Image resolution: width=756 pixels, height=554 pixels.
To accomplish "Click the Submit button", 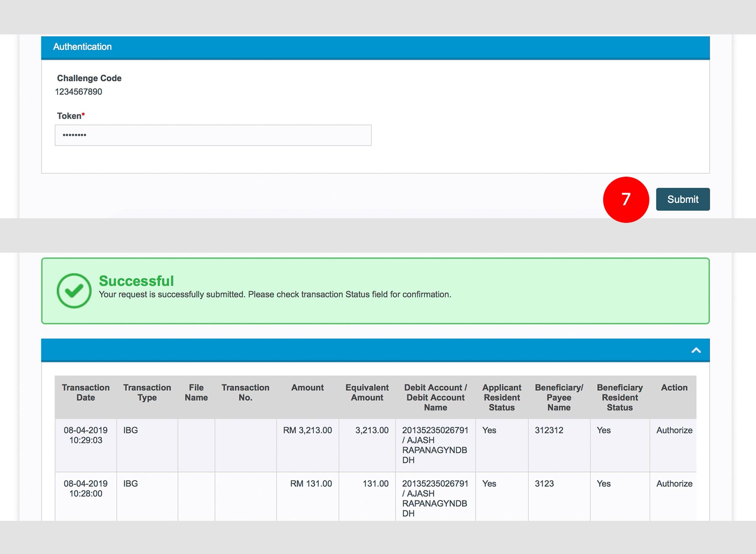I will (682, 199).
